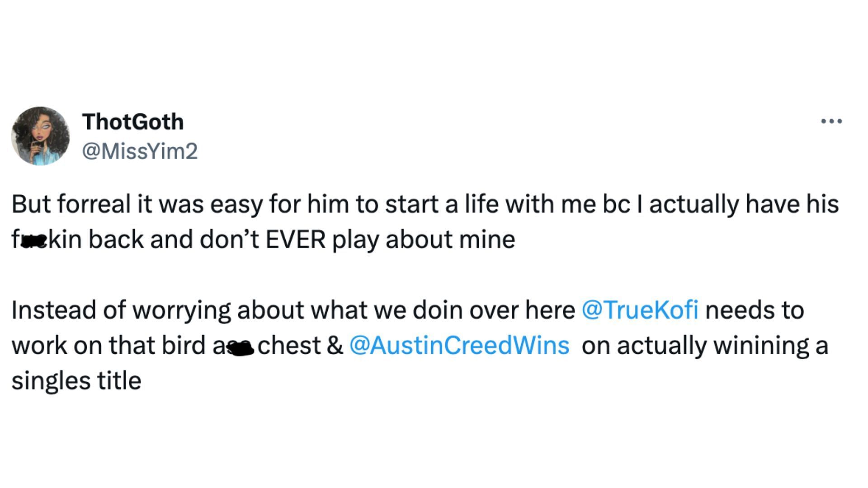
Task: Open ThotGoth's profile avatar picture
Action: click(x=41, y=136)
